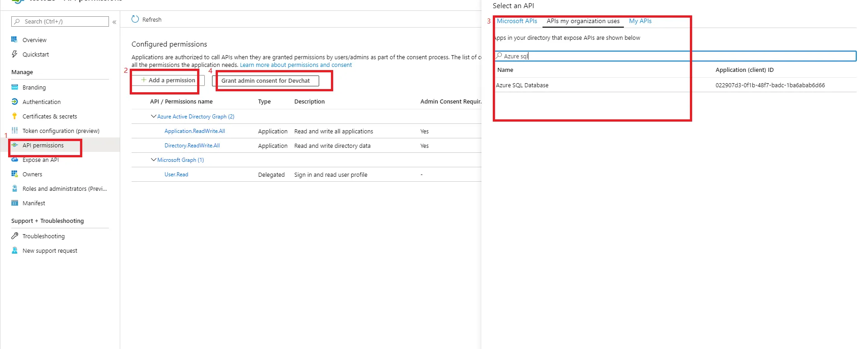Select Azure SQL Database from results
Screen dimensions: 868x349
click(x=522, y=85)
